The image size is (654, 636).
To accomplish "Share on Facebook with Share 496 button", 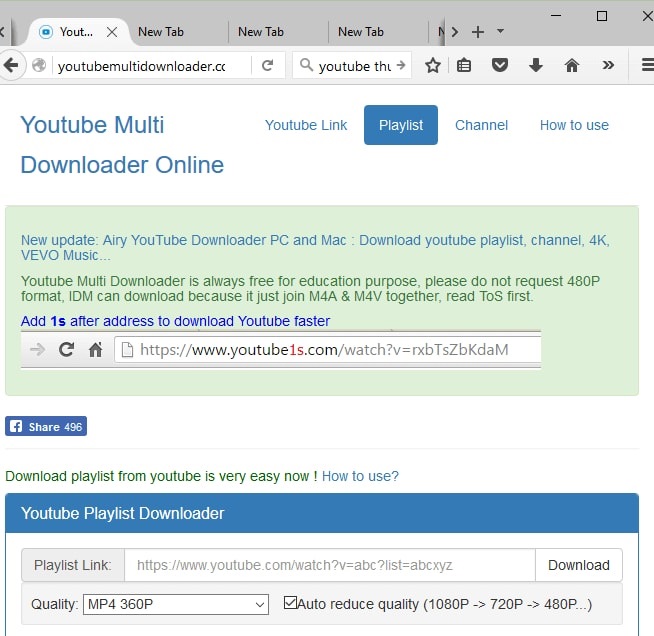I will click(x=46, y=426).
